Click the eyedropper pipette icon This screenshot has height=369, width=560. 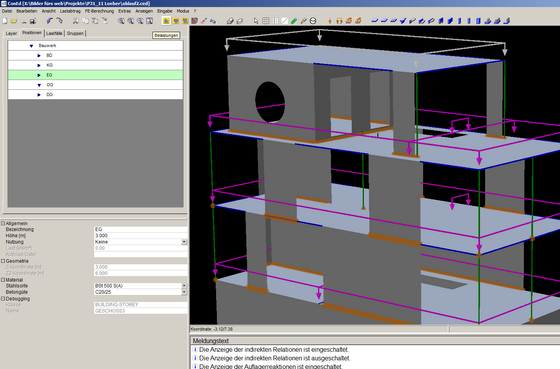click(x=304, y=21)
